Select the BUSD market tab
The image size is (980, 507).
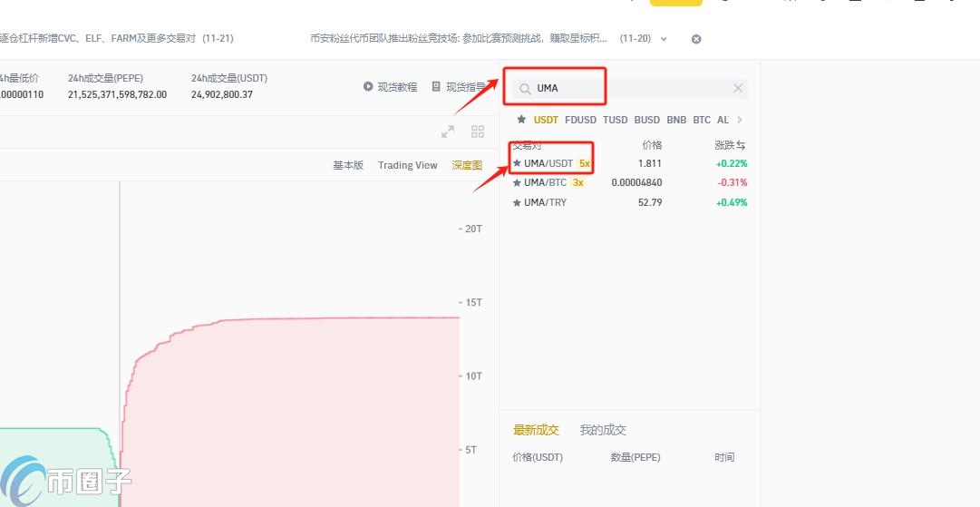click(647, 120)
